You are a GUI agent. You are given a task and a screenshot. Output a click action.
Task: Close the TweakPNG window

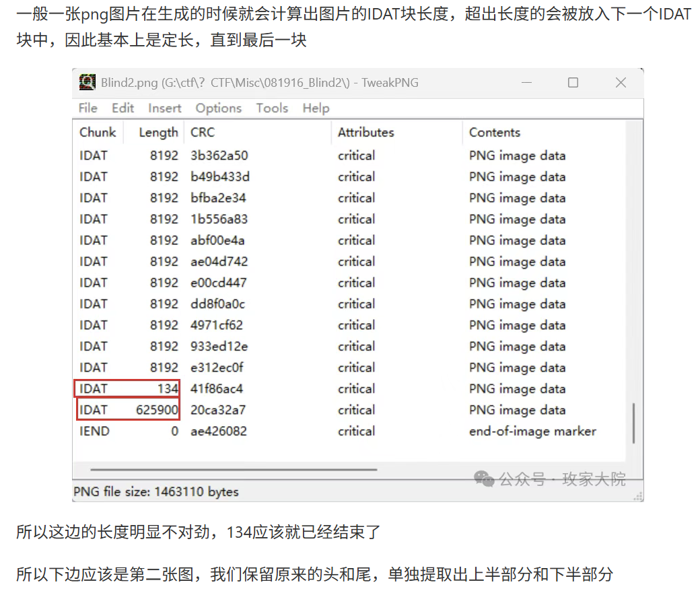[x=620, y=82]
